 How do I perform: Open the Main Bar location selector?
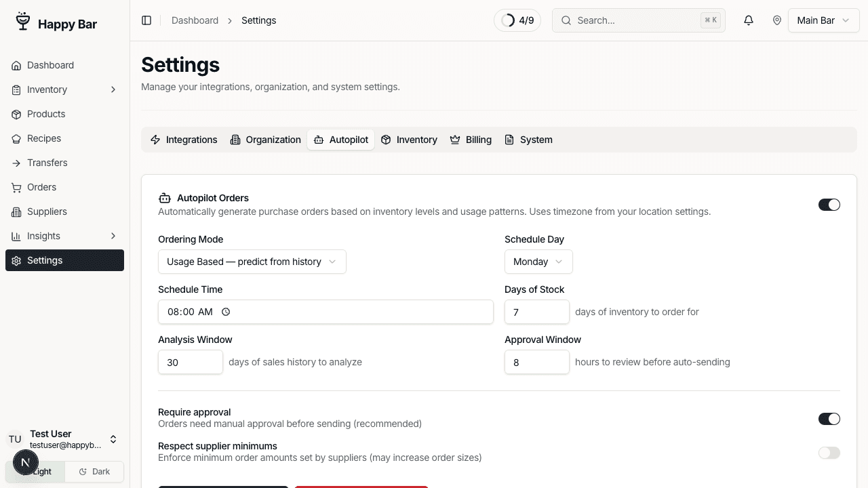823,20
